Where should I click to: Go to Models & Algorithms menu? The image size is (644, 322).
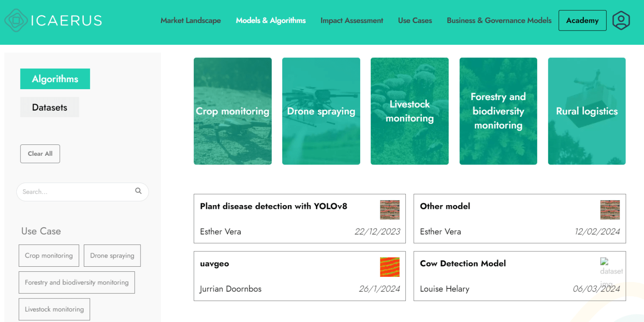[x=271, y=21]
